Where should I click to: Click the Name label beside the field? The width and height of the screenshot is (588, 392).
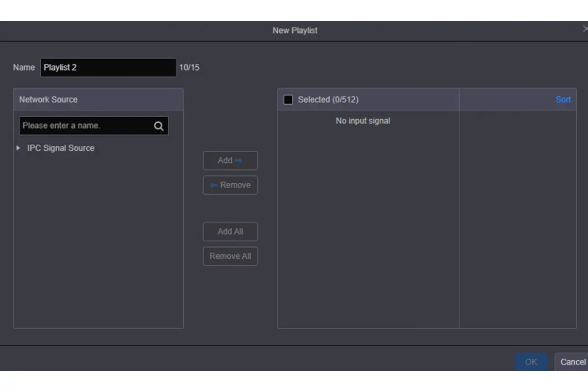click(24, 68)
